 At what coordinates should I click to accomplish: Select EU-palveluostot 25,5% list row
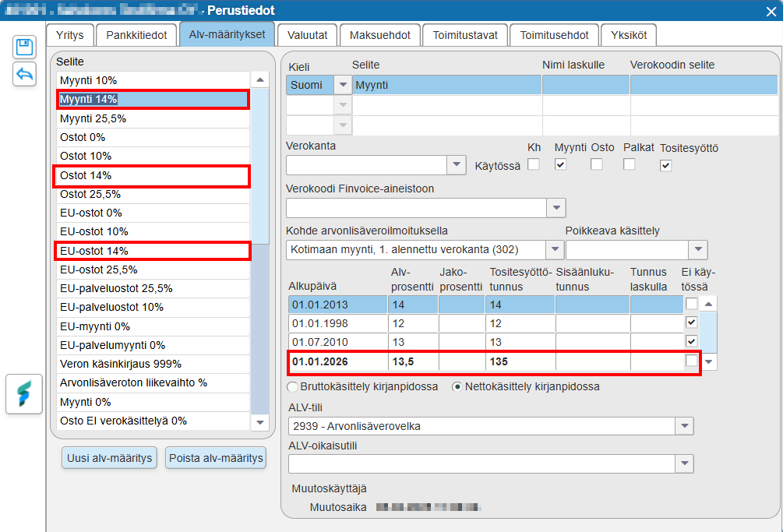(x=153, y=288)
